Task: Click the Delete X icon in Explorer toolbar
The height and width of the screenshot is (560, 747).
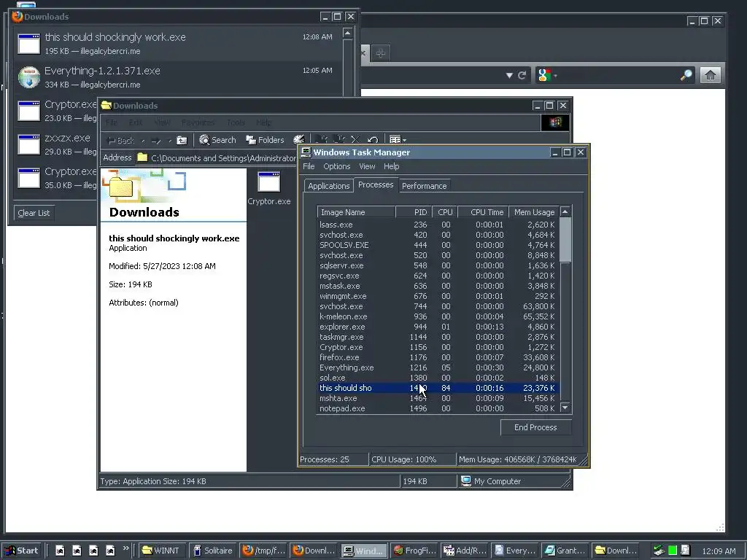Action: 355,140
